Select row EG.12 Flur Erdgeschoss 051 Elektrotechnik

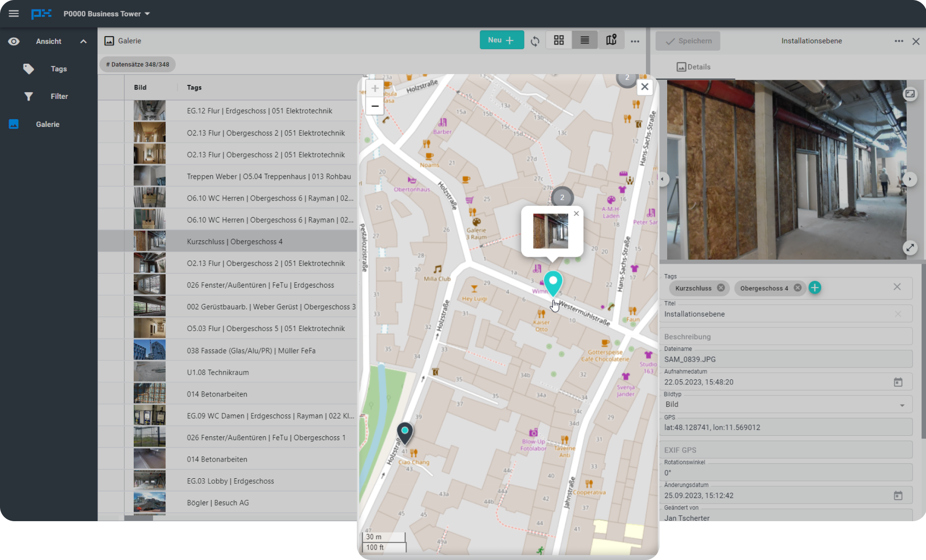click(227, 111)
